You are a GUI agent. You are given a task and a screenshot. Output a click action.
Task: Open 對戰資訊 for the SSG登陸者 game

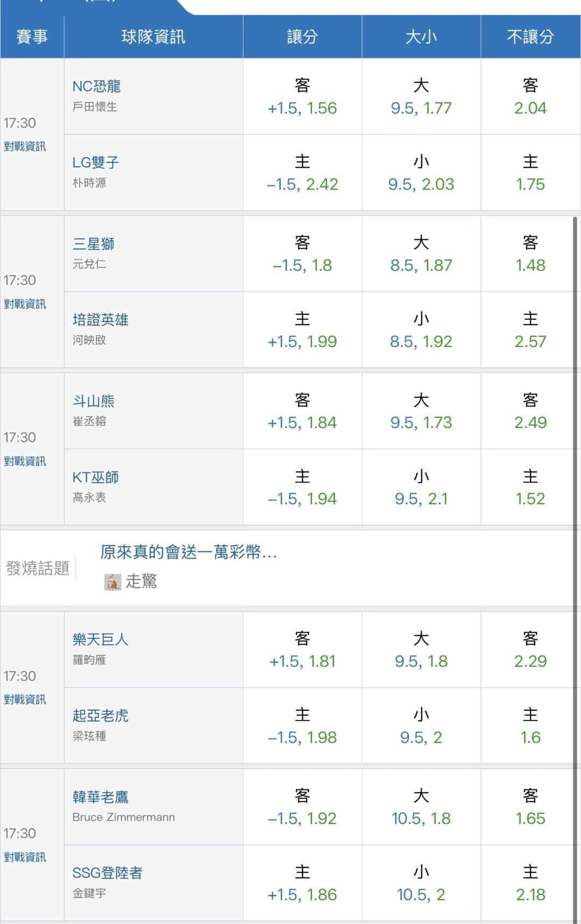click(x=25, y=857)
